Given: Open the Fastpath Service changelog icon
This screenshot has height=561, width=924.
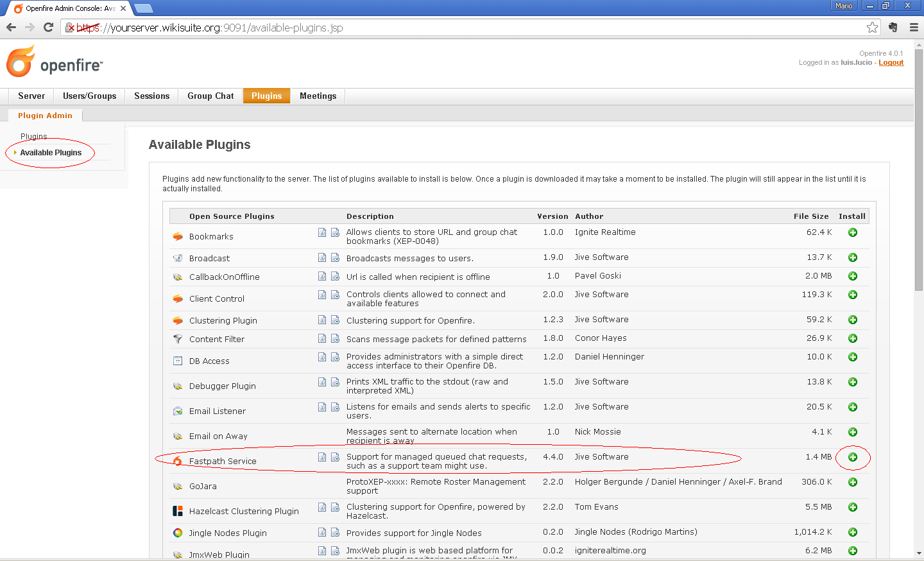Looking at the screenshot, I should 335,457.
